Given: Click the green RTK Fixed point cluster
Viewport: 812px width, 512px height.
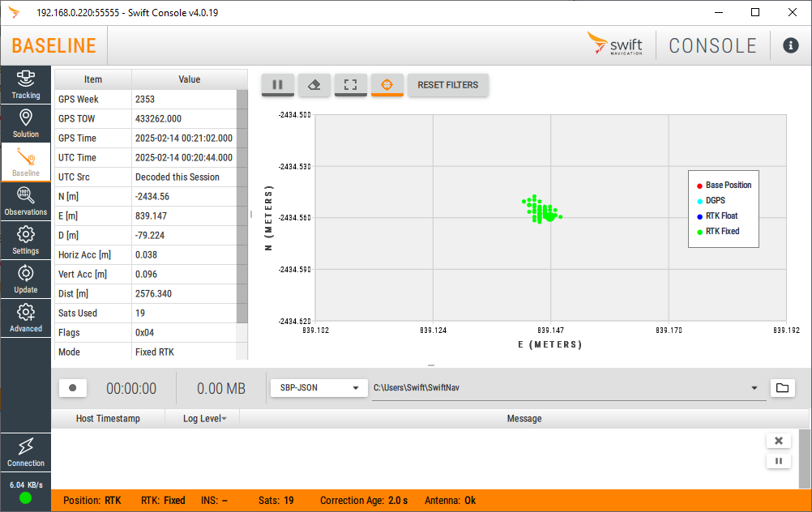Looking at the screenshot, I should click(x=541, y=210).
